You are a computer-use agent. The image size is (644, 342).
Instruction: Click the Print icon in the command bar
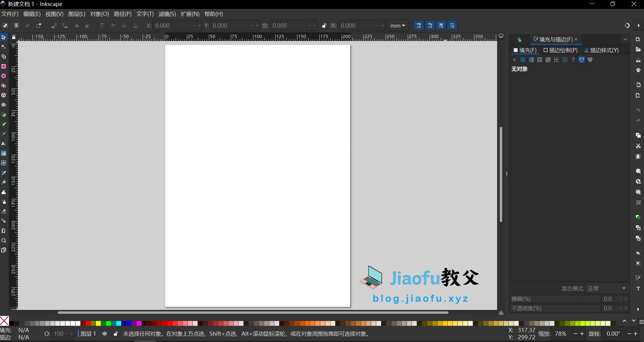[638, 70]
